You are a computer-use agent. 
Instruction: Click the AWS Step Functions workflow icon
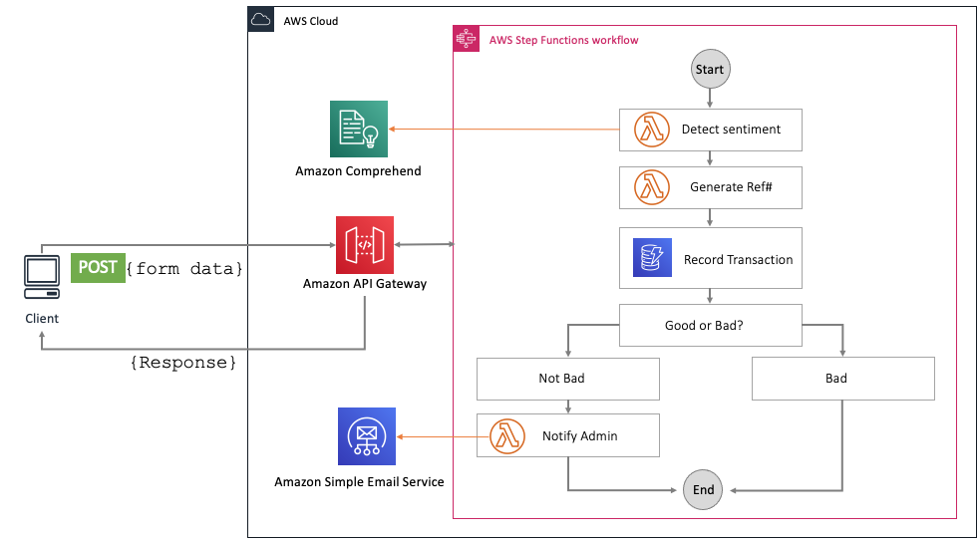(467, 39)
